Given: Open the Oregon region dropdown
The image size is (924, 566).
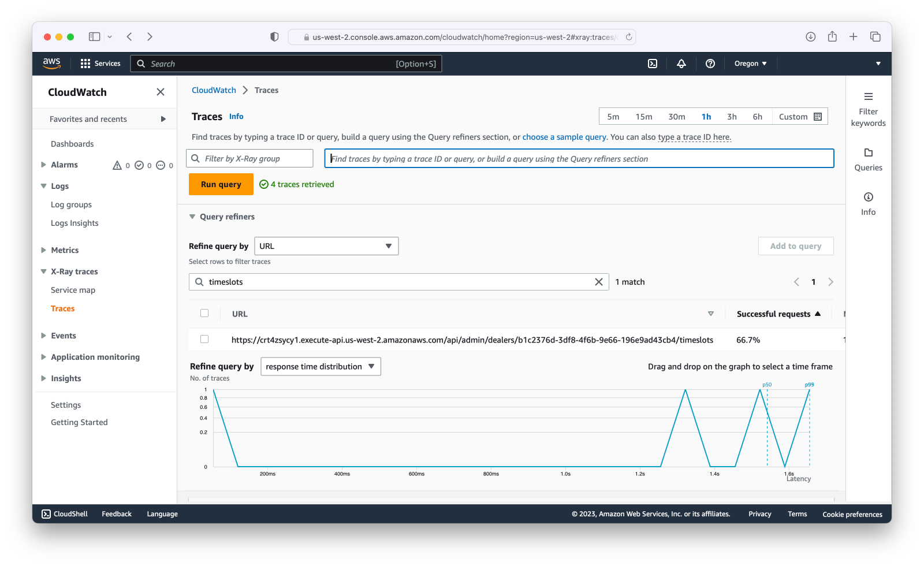Looking at the screenshot, I should (750, 64).
